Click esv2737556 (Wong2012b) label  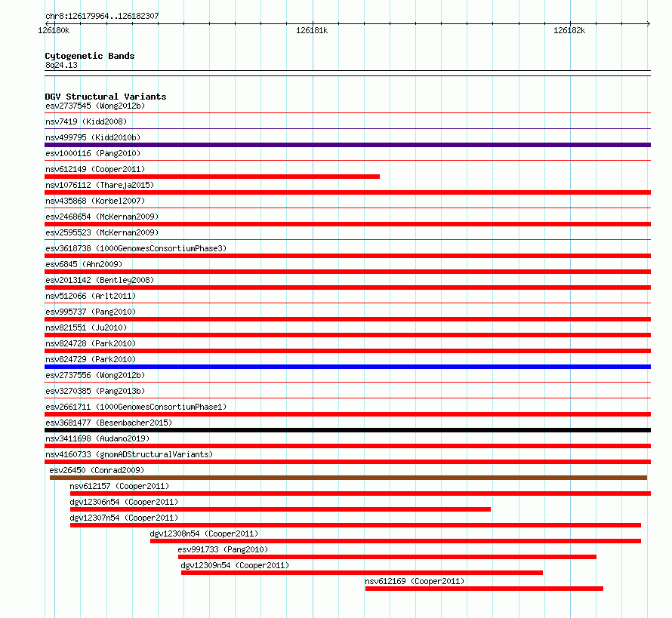pos(95,375)
